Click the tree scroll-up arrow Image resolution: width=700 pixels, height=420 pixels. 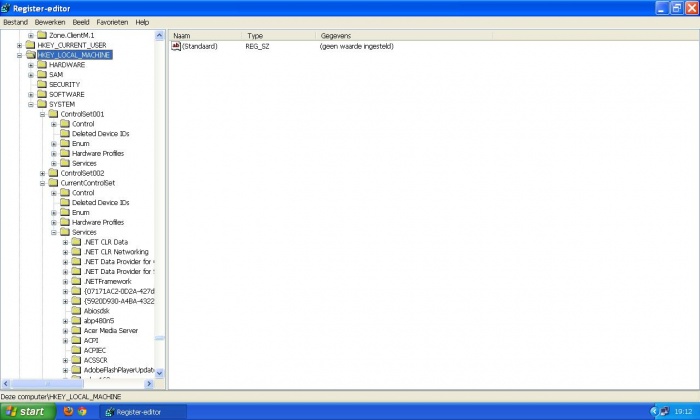[159, 35]
